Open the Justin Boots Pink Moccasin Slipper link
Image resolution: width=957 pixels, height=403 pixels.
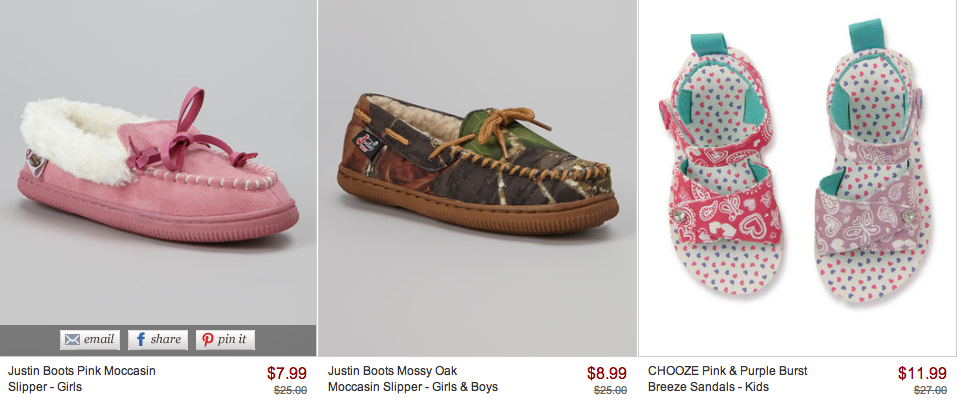(81, 379)
